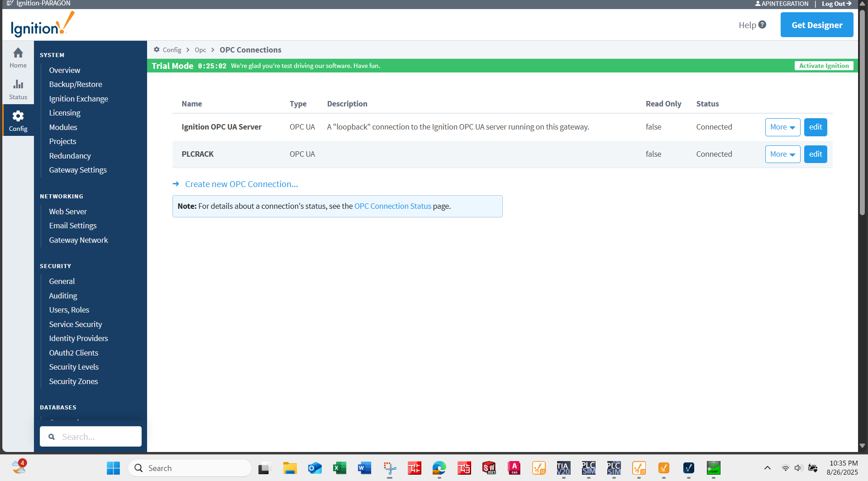The height and width of the screenshot is (481, 868).
Task: Open Snipping Tool from the taskbar
Action: tap(390, 468)
